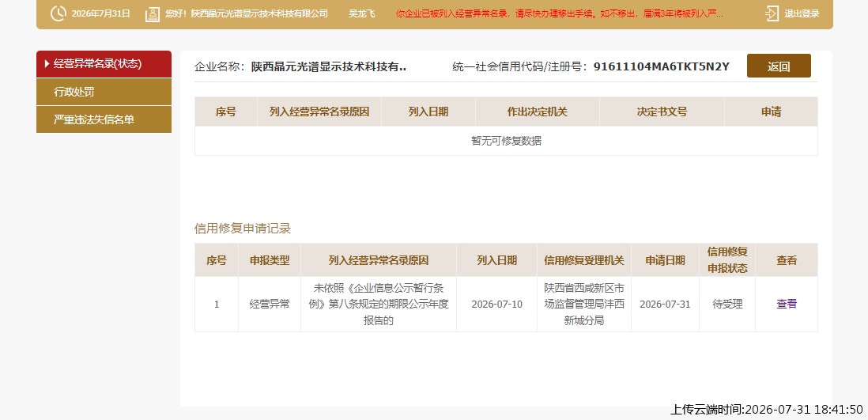Screen dimensions: 868x420
Task: Click the red abnormal-list warning notice
Action: pyautogui.click(x=559, y=13)
